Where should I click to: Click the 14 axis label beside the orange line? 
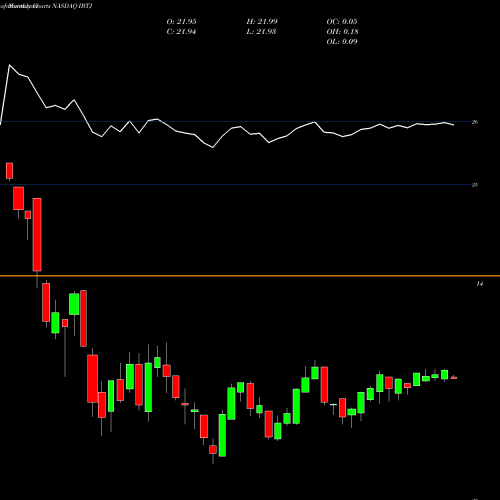[x=479, y=284]
